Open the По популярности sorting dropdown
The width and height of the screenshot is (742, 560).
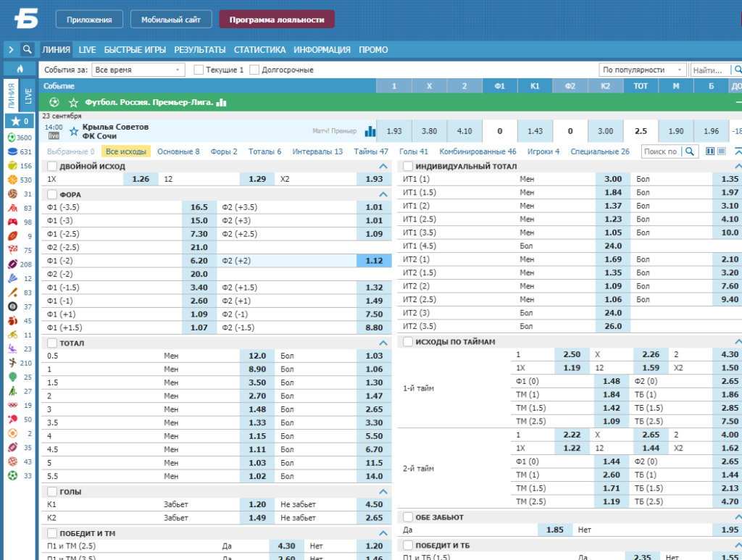643,70
